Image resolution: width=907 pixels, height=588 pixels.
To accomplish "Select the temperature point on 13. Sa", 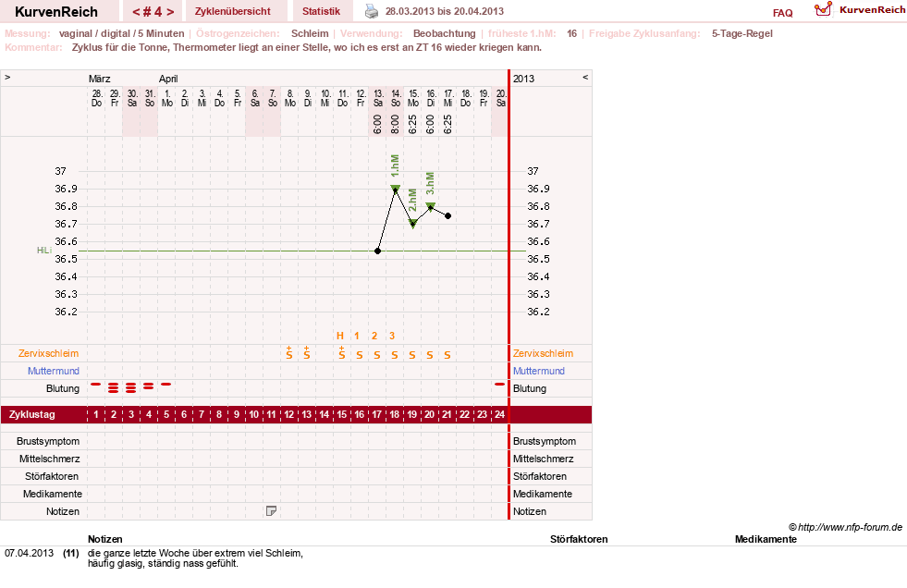I will [378, 251].
